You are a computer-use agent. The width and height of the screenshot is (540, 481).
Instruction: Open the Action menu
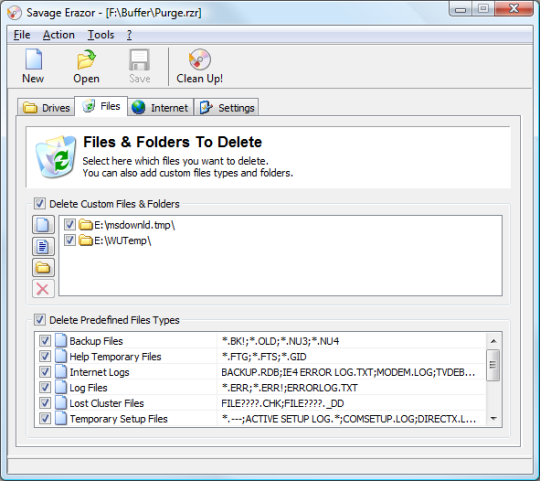[59, 35]
